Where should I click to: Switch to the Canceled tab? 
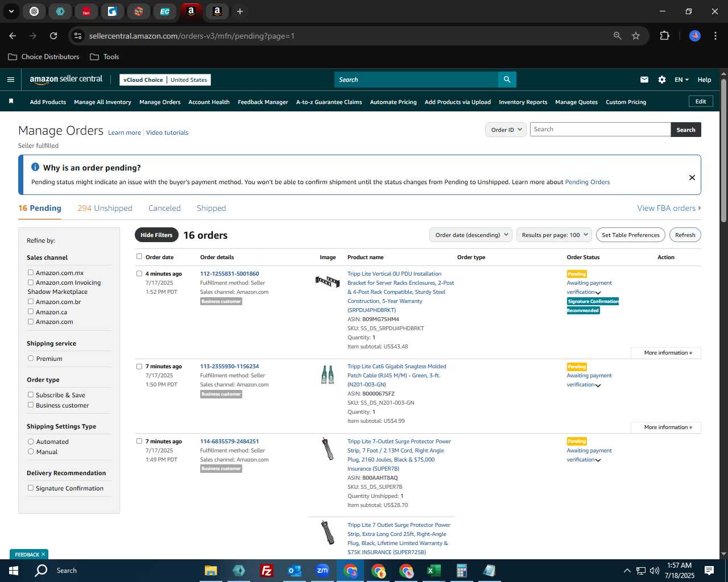click(164, 208)
